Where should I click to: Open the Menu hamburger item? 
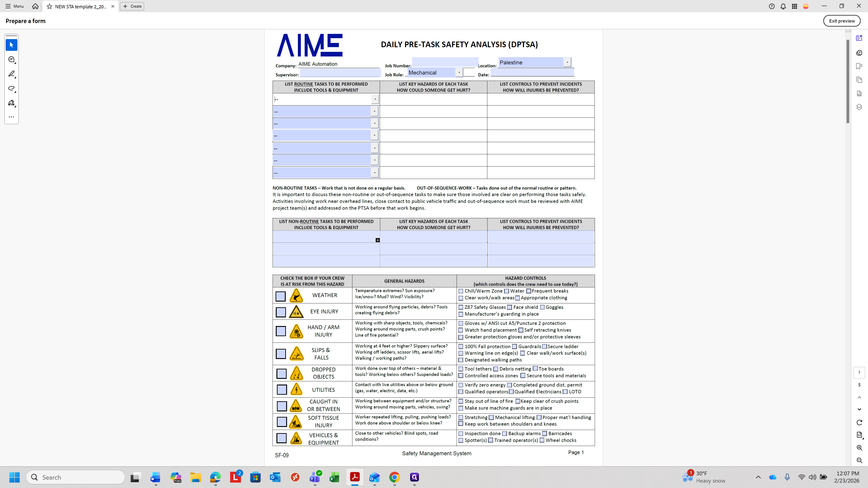point(14,6)
